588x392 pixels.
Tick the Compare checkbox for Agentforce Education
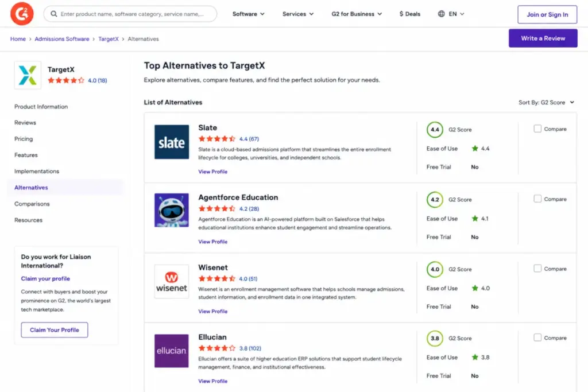(x=537, y=199)
